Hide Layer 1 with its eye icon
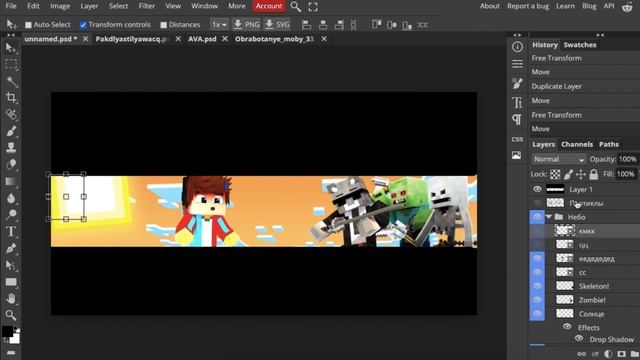 pyautogui.click(x=537, y=189)
